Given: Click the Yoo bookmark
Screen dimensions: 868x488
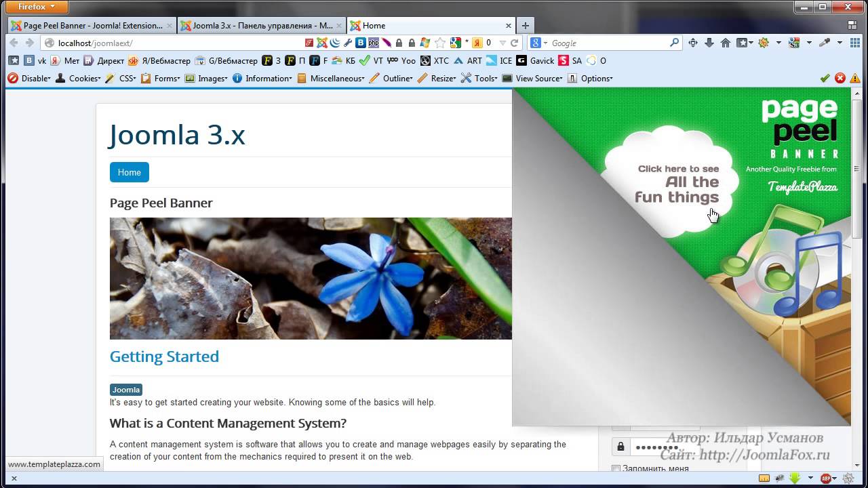Looking at the screenshot, I should pos(401,60).
